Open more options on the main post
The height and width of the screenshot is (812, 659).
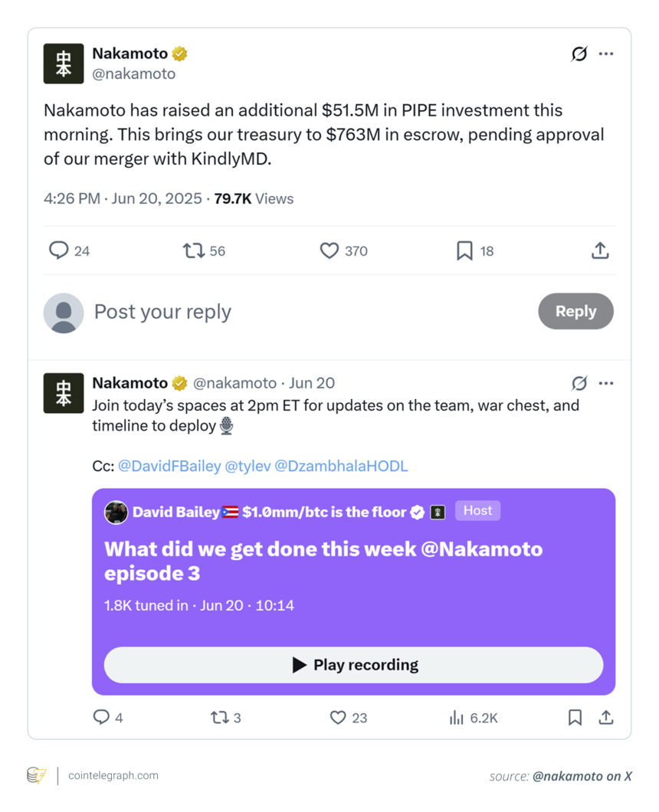(606, 54)
